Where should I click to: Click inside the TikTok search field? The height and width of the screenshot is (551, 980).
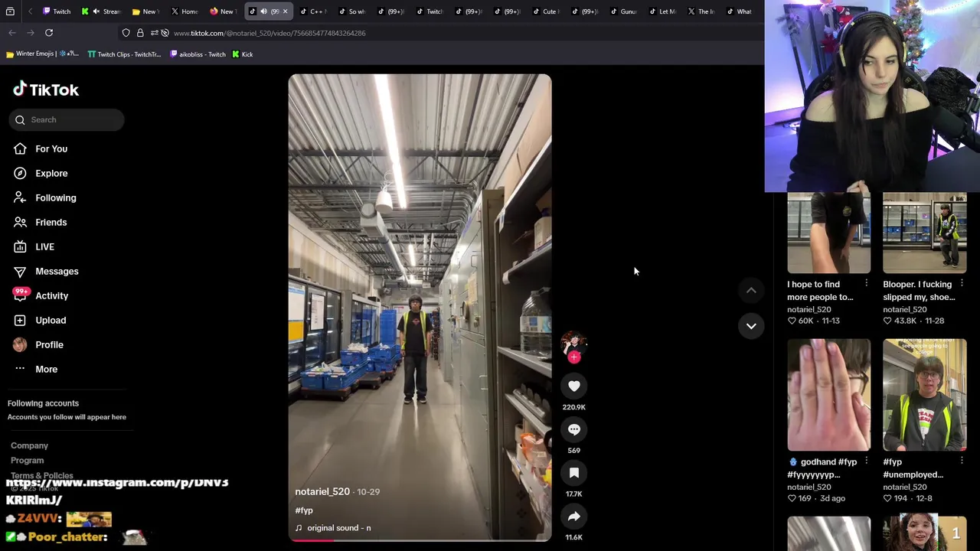(x=67, y=119)
